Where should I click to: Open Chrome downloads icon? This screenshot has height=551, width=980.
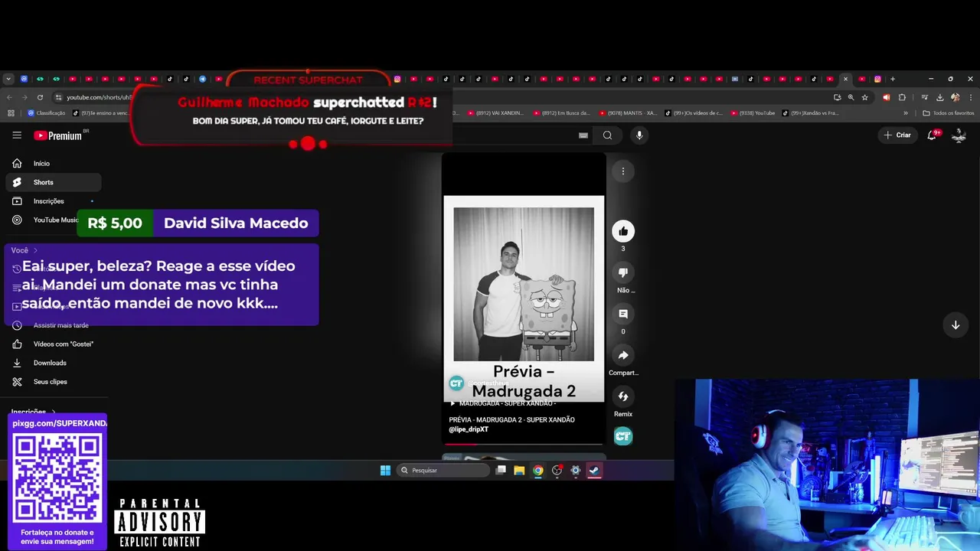(x=940, y=97)
